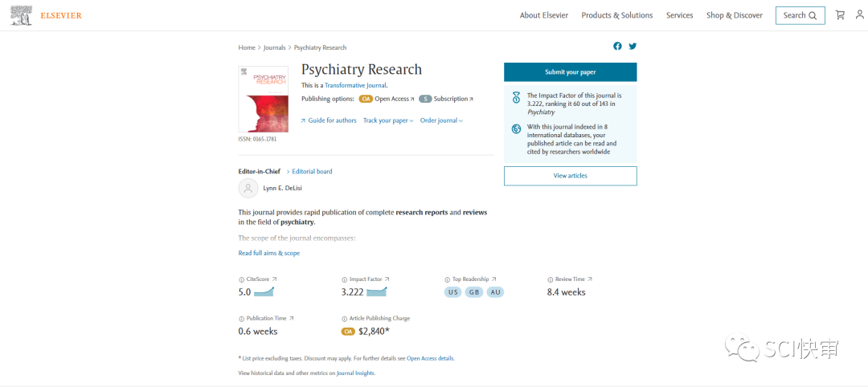Click the CiteScore trend chart icon
Image resolution: width=868 pixels, height=387 pixels.
pyautogui.click(x=264, y=292)
